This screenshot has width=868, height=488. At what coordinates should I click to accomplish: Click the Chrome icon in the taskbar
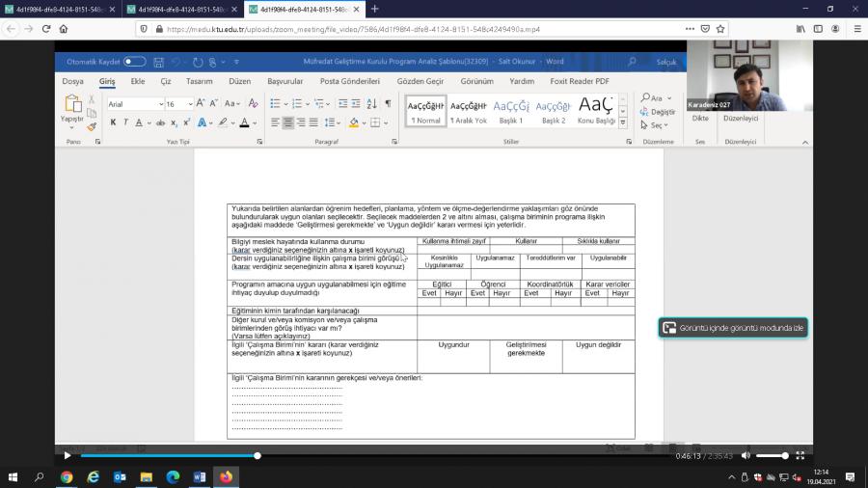click(x=67, y=476)
